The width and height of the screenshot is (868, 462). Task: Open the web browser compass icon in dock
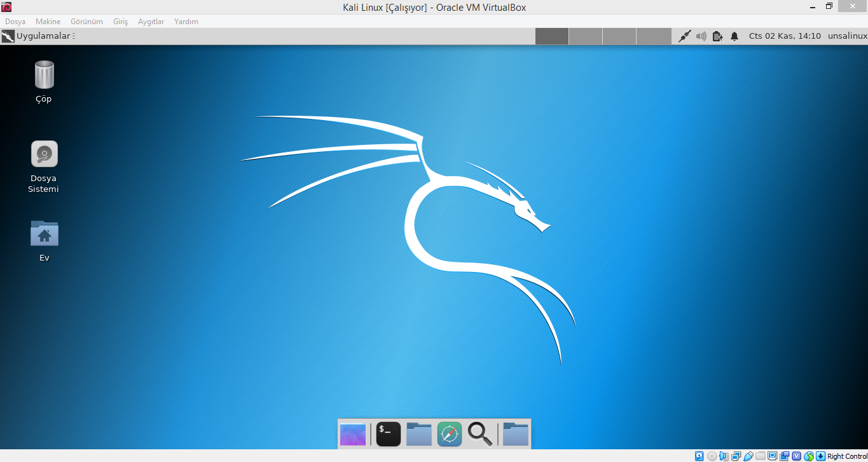pyautogui.click(x=450, y=434)
